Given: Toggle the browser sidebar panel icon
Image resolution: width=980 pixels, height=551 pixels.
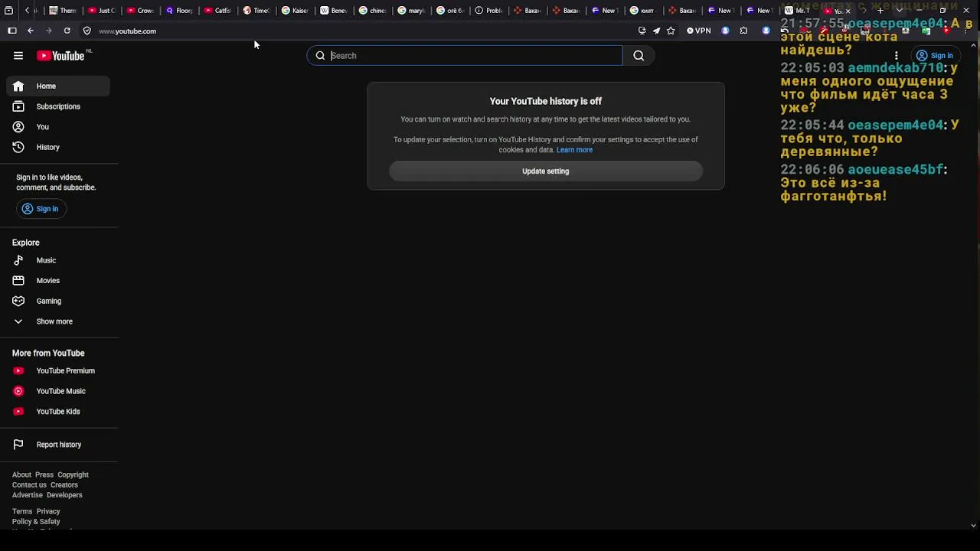Looking at the screenshot, I should pyautogui.click(x=12, y=31).
